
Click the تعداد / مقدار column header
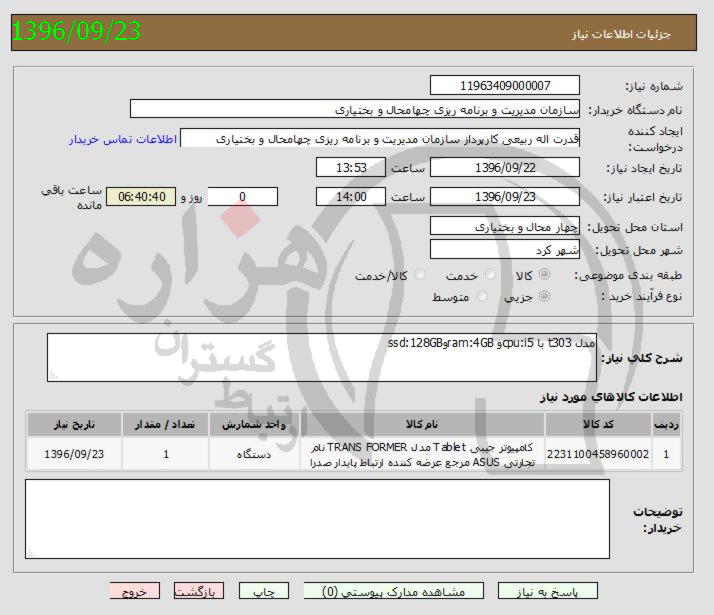coord(165,424)
